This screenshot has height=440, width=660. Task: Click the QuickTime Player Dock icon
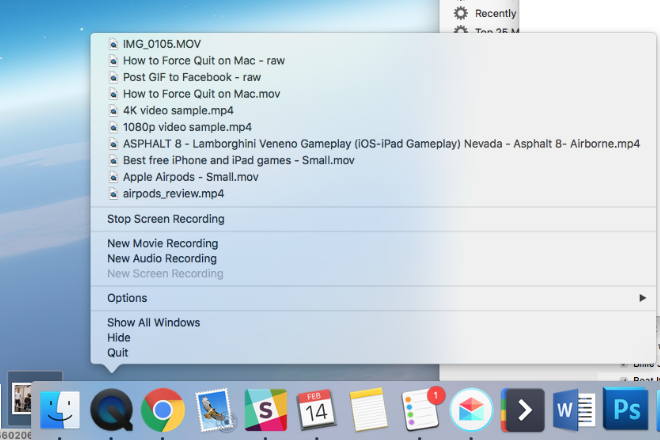112,409
